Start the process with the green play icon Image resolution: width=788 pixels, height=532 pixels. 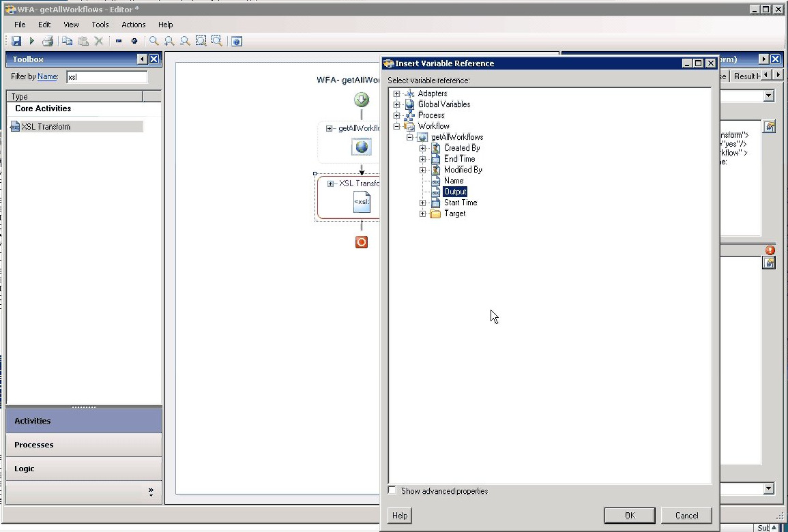pos(31,41)
